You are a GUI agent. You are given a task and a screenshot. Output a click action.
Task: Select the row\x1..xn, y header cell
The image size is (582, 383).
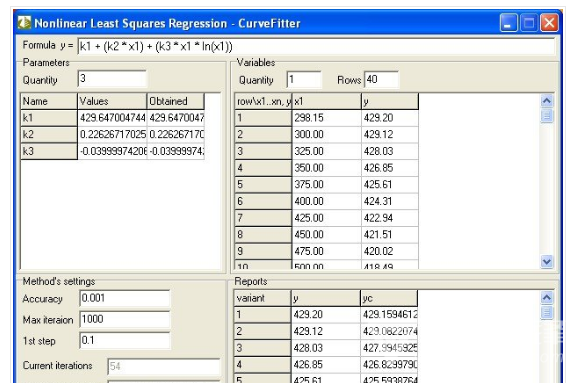(263, 101)
